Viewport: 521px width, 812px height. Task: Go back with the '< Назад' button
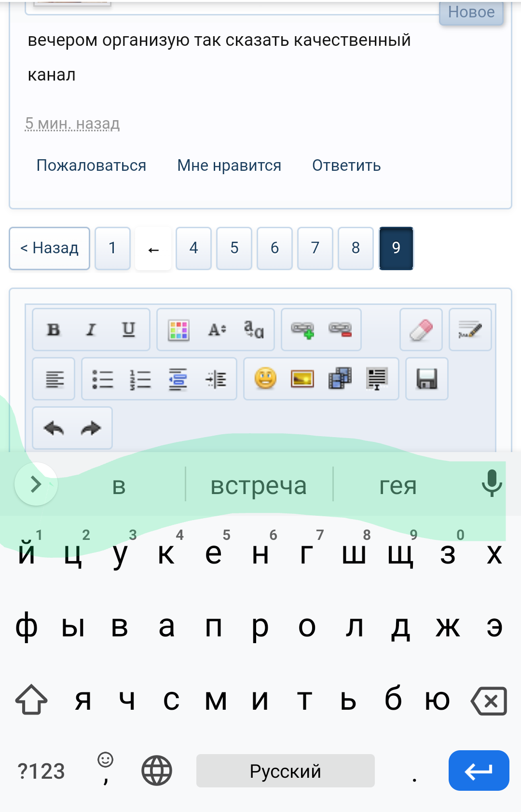[49, 248]
